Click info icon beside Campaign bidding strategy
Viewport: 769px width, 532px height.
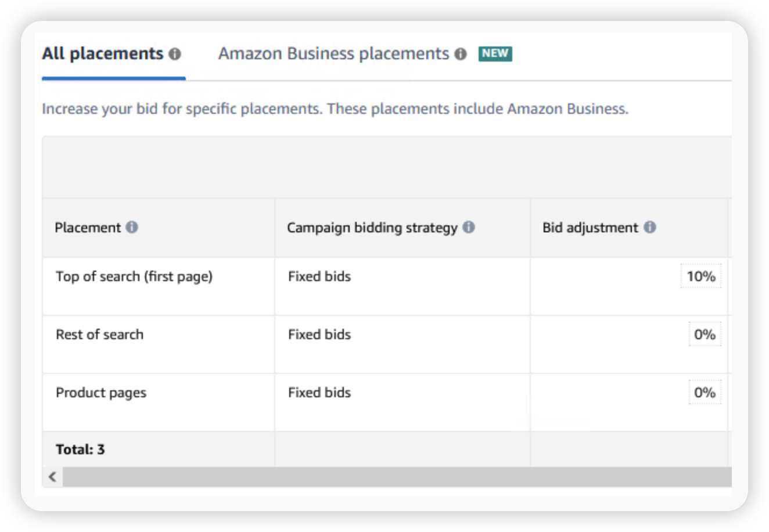pos(469,227)
